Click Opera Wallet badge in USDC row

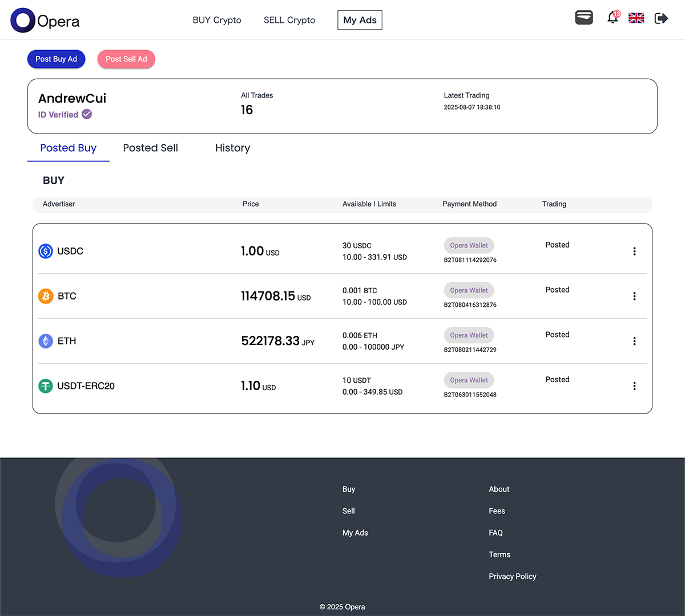coord(469,246)
